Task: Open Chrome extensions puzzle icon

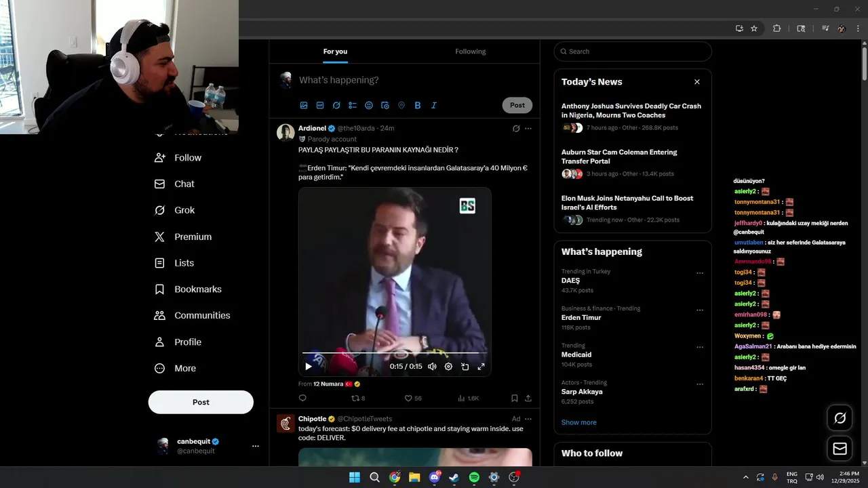Action: click(777, 28)
